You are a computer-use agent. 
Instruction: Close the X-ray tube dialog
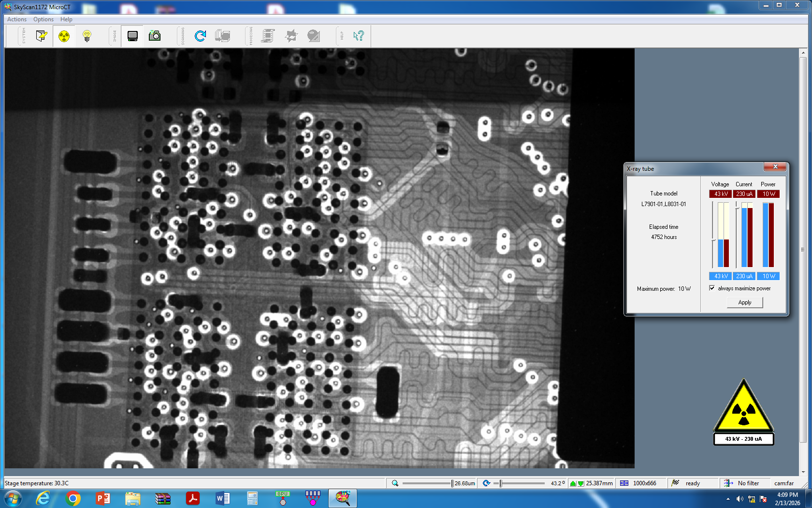click(775, 167)
